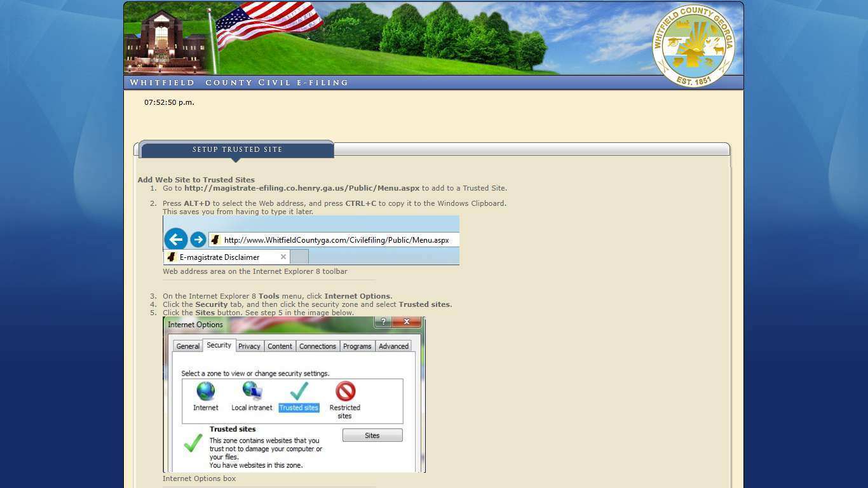
Task: Click the Sites button
Action: coord(372,435)
